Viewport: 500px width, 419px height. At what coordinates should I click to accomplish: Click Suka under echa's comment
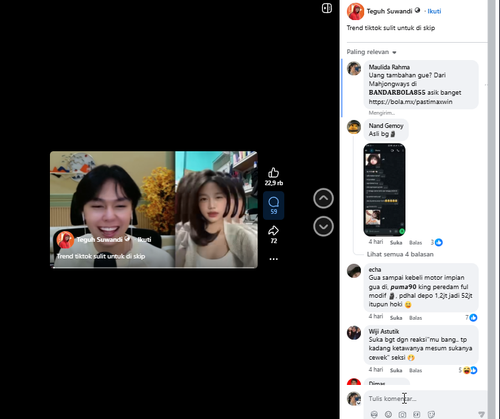point(396,318)
